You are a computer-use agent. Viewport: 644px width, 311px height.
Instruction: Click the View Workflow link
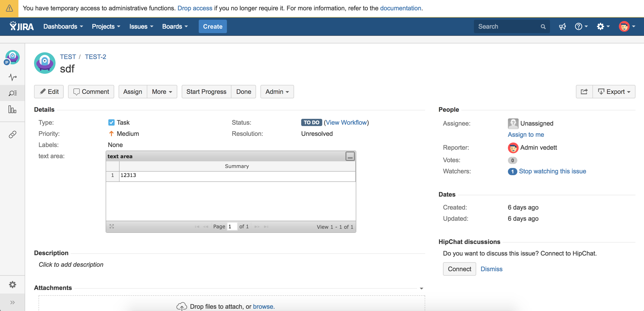tap(346, 122)
